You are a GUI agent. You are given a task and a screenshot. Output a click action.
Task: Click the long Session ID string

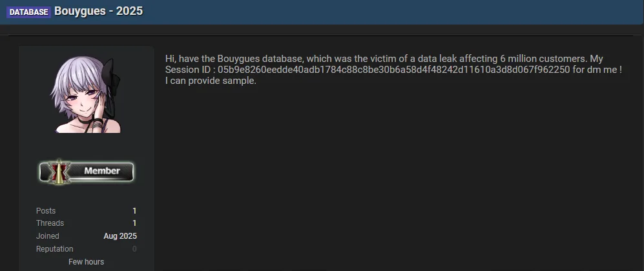coord(393,70)
